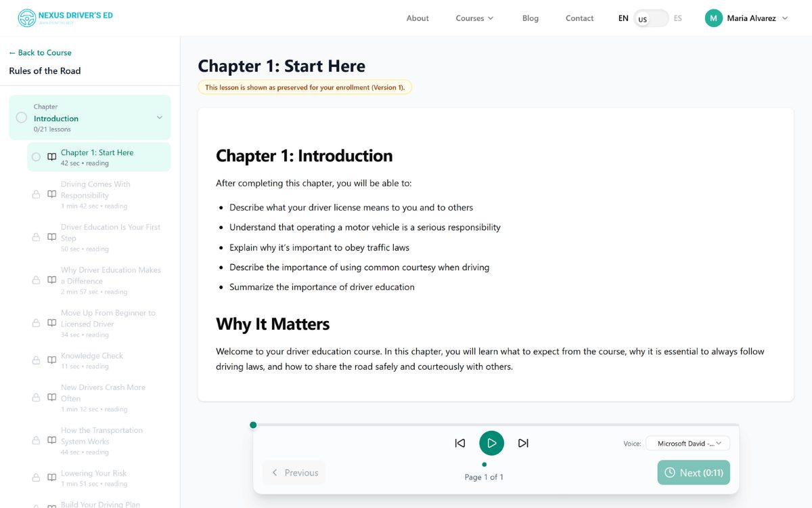Open Driving Comes With Responsibility lesson
This screenshot has height=508, width=812.
click(99, 194)
